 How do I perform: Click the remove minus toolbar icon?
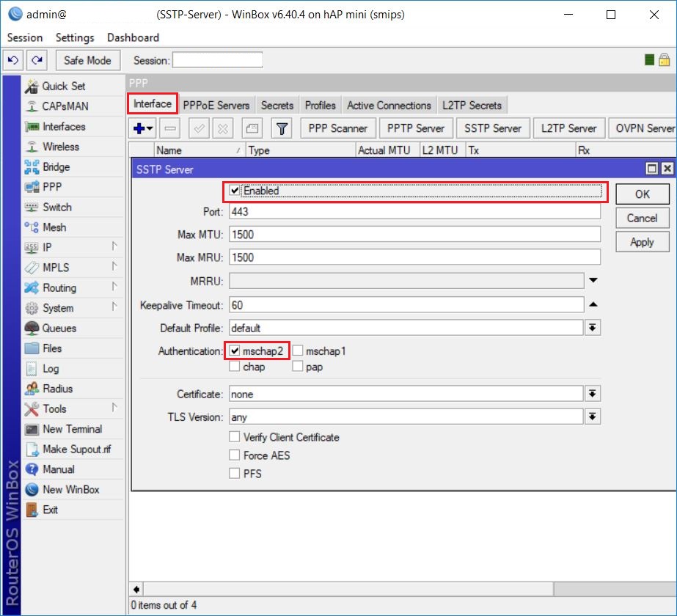[x=170, y=128]
